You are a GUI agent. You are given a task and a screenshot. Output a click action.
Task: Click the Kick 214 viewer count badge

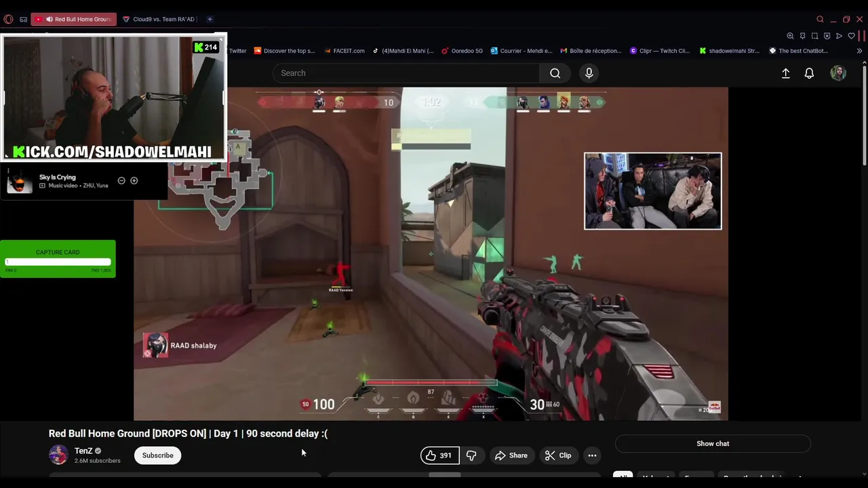(206, 47)
